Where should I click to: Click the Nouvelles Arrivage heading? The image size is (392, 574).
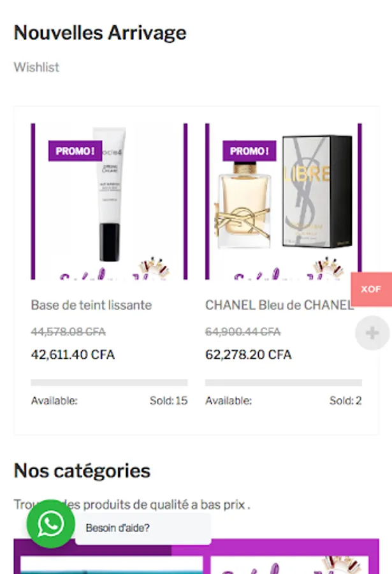(100, 33)
